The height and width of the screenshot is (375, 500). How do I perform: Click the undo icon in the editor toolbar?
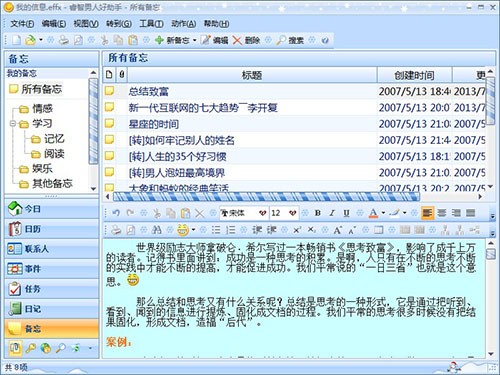116,213
